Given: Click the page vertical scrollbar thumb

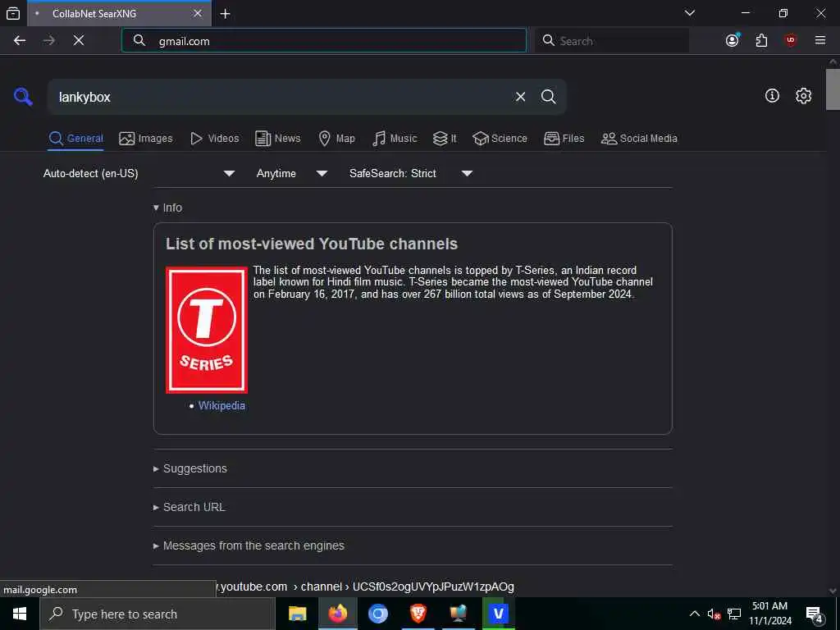Looking at the screenshot, I should [833, 89].
